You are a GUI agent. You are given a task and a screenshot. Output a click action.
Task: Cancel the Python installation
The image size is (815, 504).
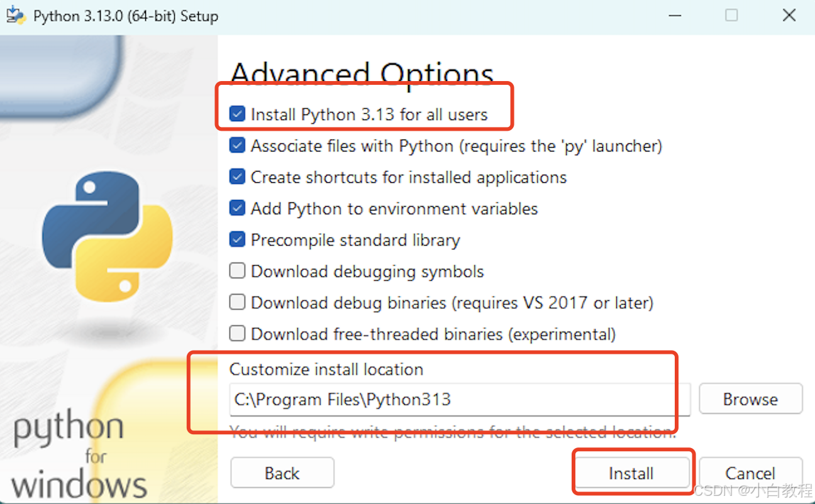pyautogui.click(x=751, y=473)
